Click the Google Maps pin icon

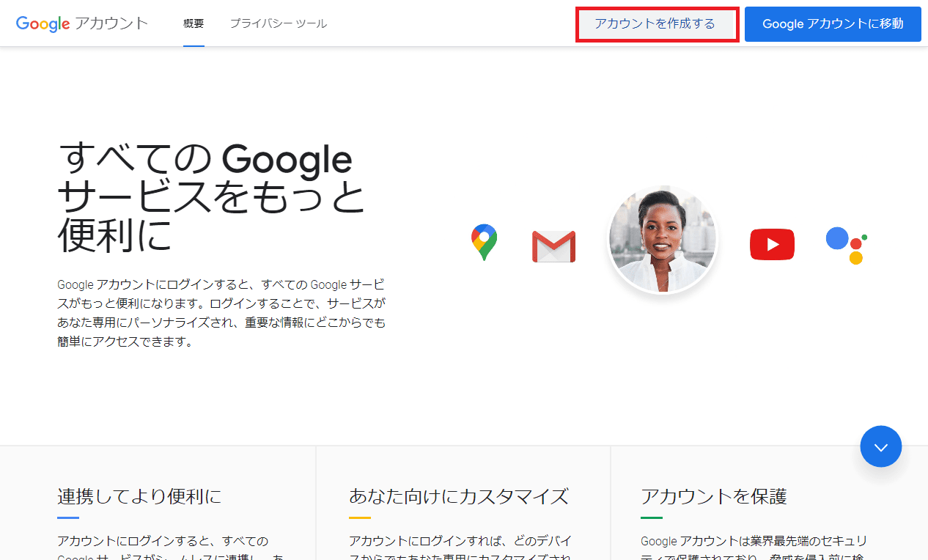click(x=484, y=243)
